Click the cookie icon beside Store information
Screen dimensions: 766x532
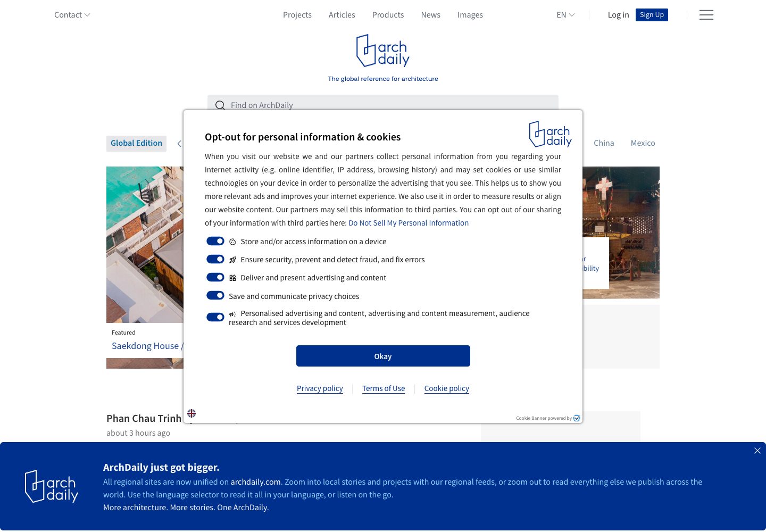pyautogui.click(x=232, y=242)
